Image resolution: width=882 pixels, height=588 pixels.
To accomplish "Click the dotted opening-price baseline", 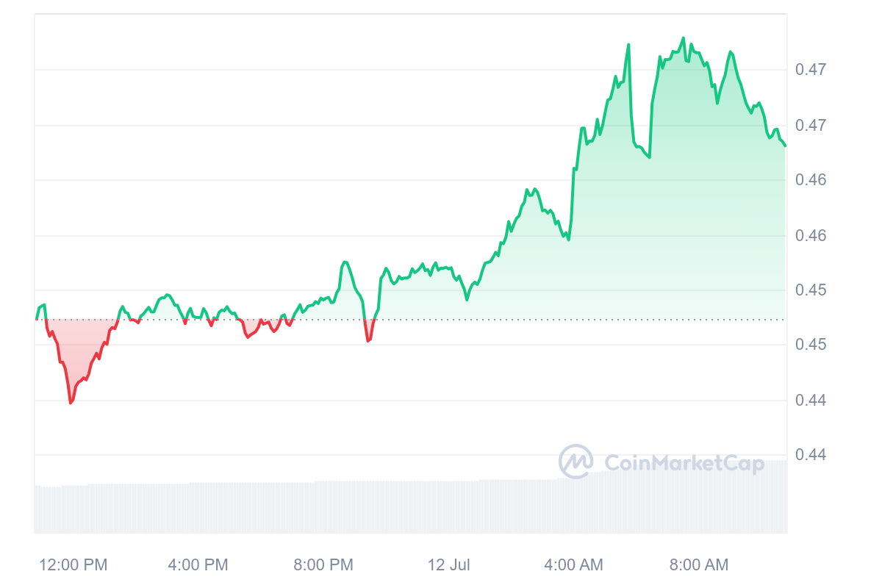I will point(410,320).
